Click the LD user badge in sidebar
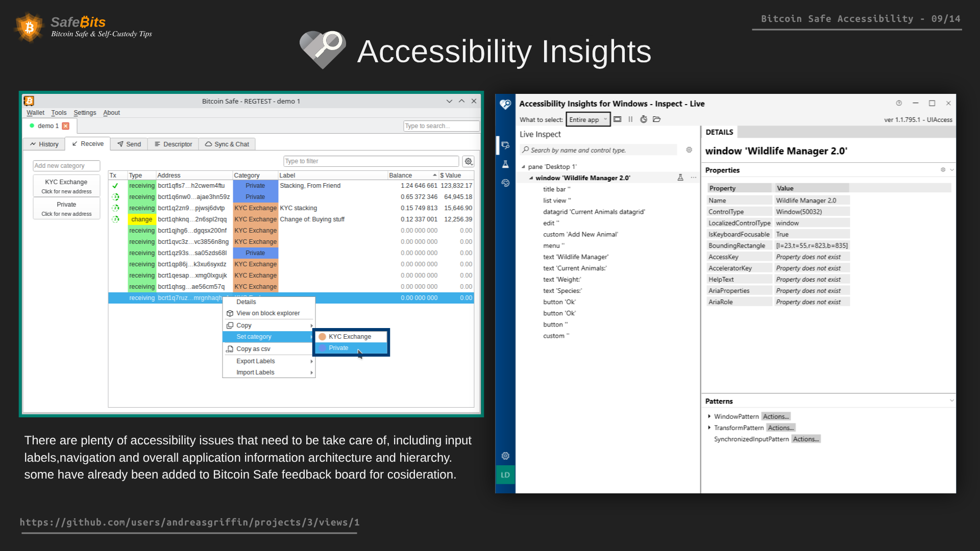This screenshot has width=980, height=551. pos(505,474)
